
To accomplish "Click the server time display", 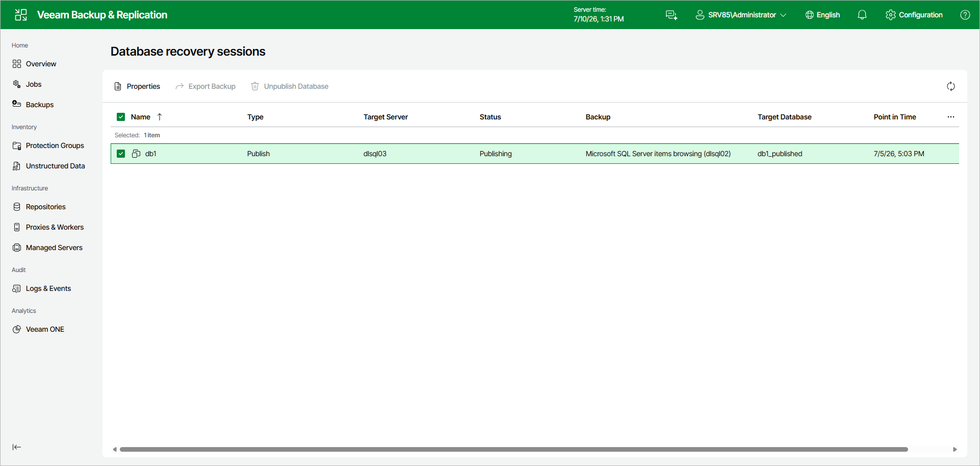I will (599, 15).
